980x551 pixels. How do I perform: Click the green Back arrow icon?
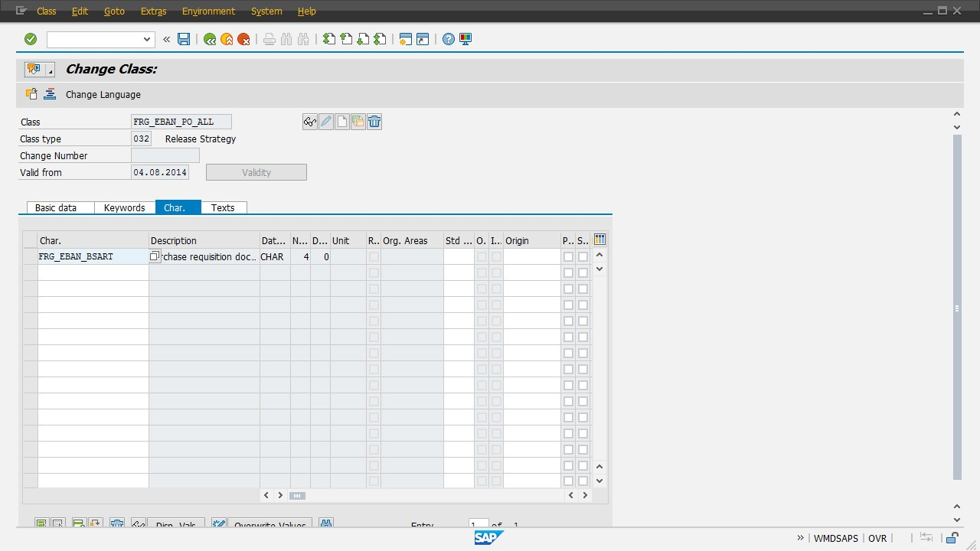[x=210, y=39]
